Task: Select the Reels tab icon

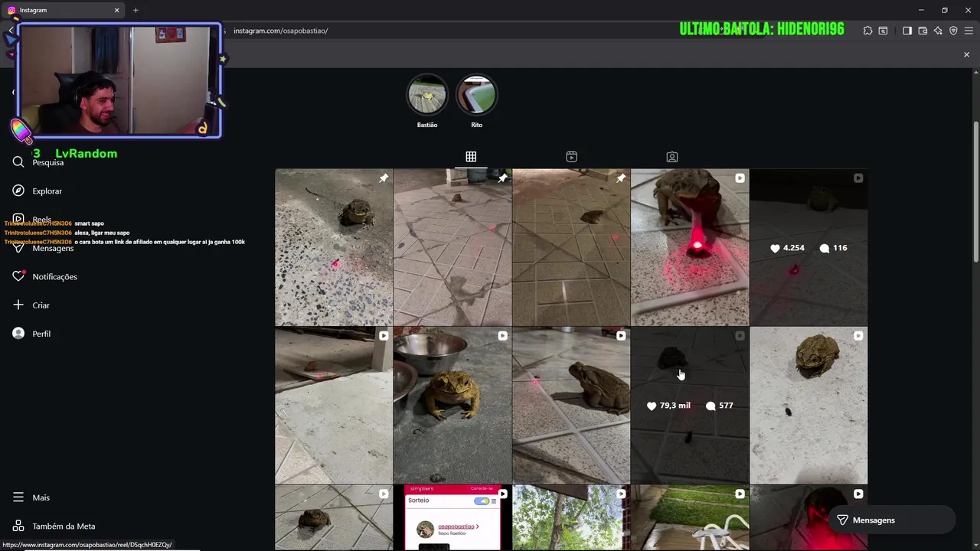Action: (571, 156)
